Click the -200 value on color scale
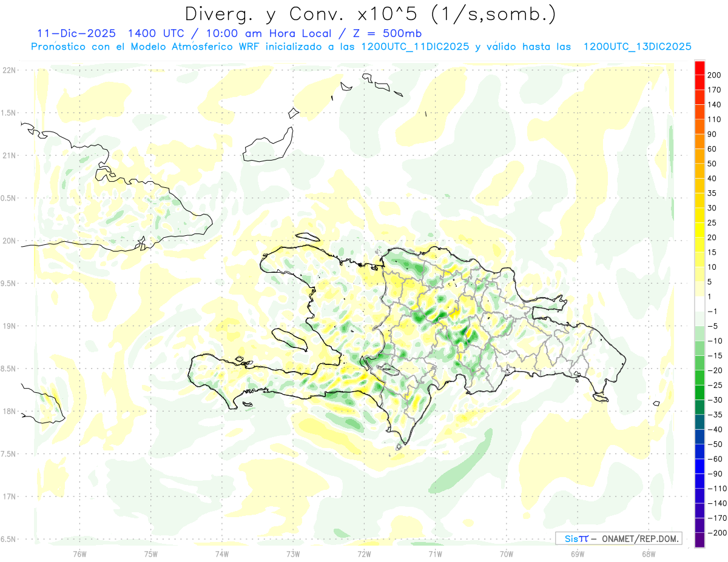The height and width of the screenshot is (562, 728). click(x=716, y=533)
